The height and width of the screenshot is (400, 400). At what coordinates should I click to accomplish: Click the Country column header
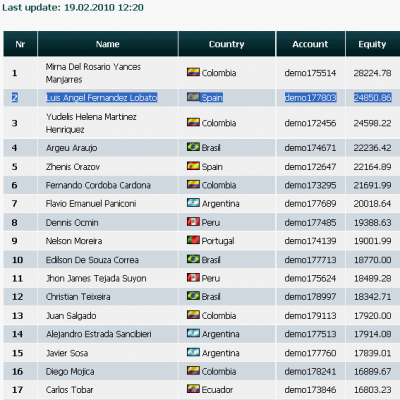click(x=227, y=44)
